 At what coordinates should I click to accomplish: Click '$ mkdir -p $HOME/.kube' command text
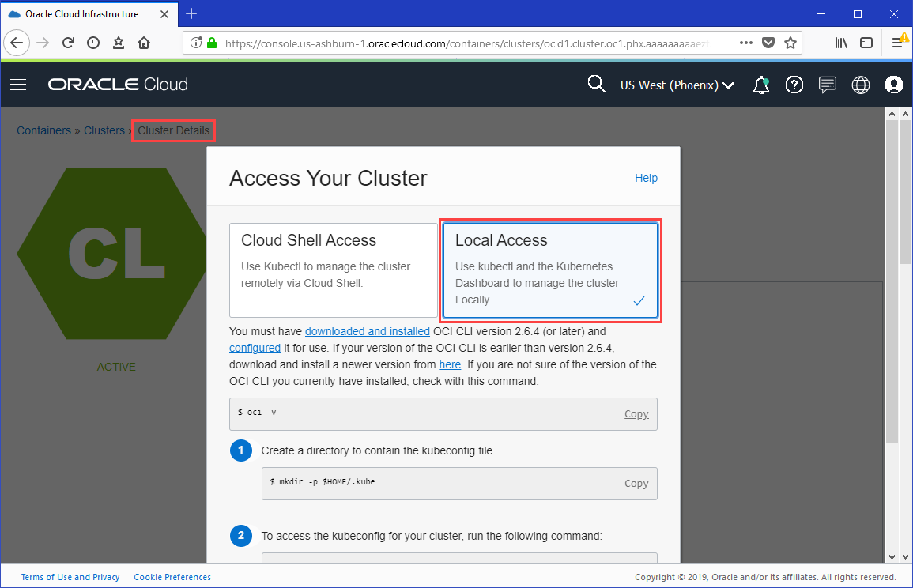pyautogui.click(x=323, y=482)
